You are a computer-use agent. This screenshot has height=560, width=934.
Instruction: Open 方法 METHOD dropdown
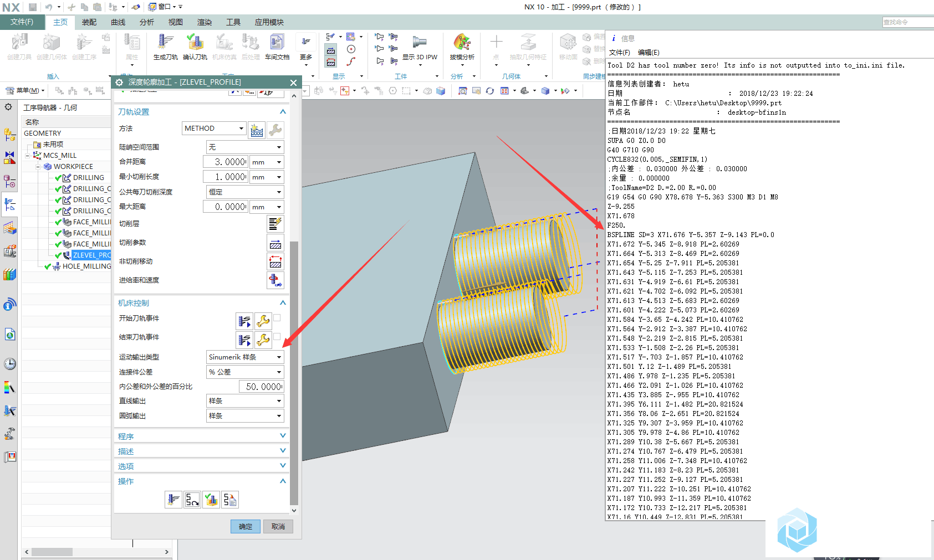[x=214, y=129]
